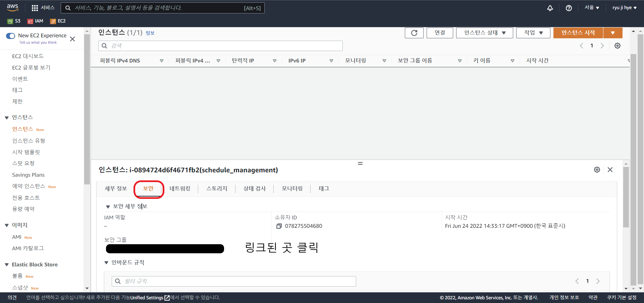
Task: Go to the next instances page
Action: 602,46
